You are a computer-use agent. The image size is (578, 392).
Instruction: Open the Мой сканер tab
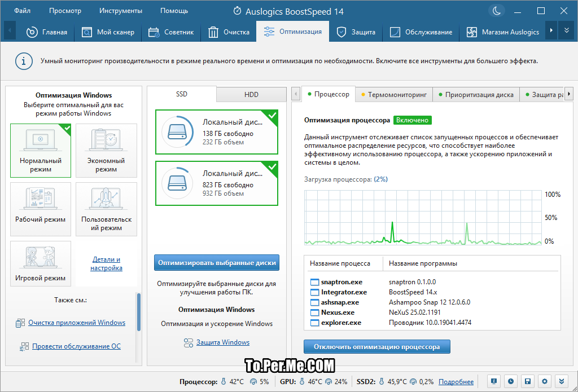tap(108, 32)
